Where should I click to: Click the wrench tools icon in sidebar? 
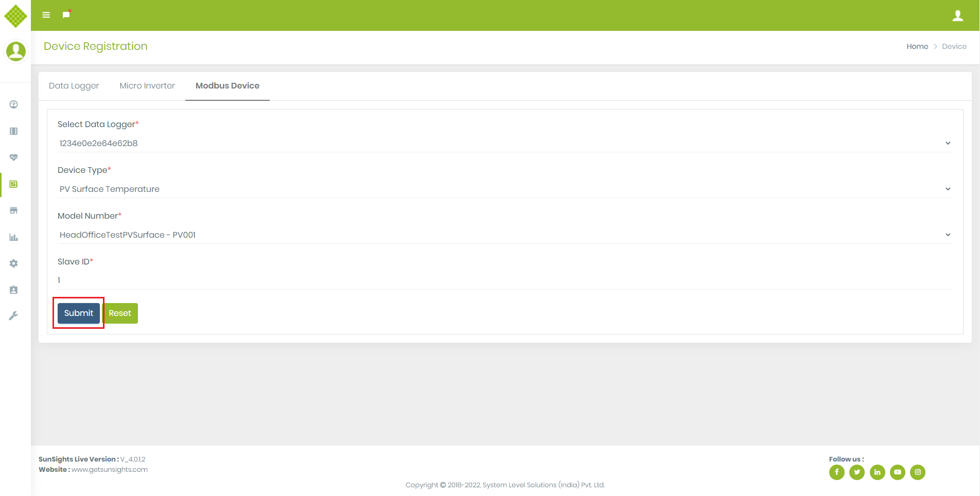pos(14,316)
